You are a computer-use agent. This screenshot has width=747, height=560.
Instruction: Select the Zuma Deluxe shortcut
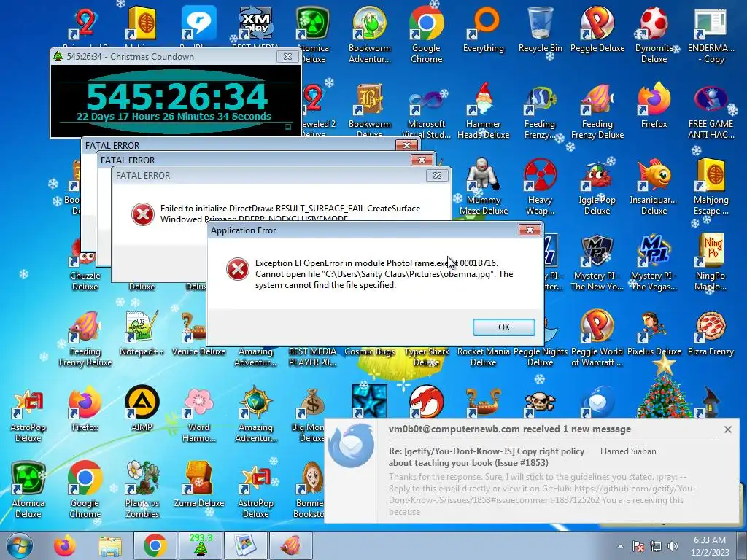[x=198, y=485]
